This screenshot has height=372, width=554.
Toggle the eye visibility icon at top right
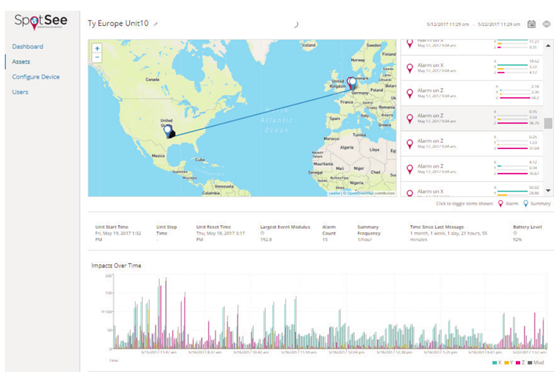(547, 24)
